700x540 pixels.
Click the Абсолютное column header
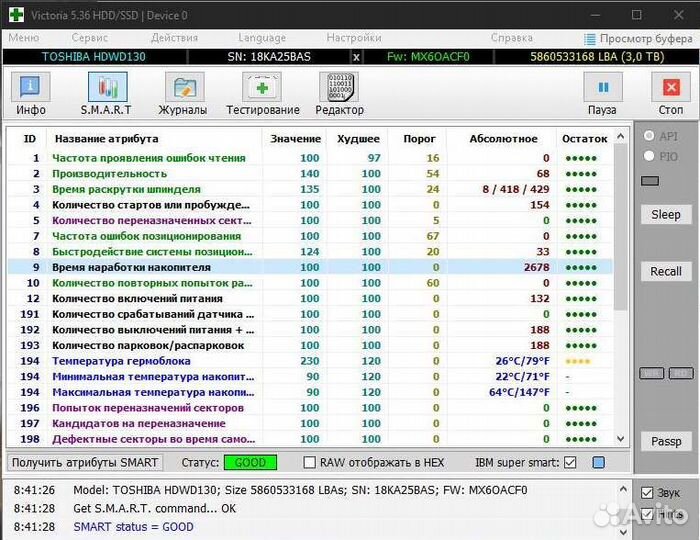click(503, 139)
